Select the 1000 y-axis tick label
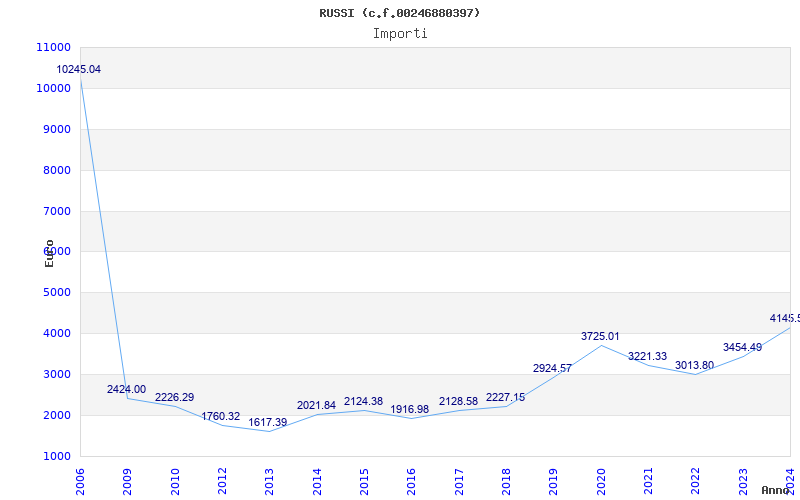This screenshot has height=500, width=800. click(56, 456)
